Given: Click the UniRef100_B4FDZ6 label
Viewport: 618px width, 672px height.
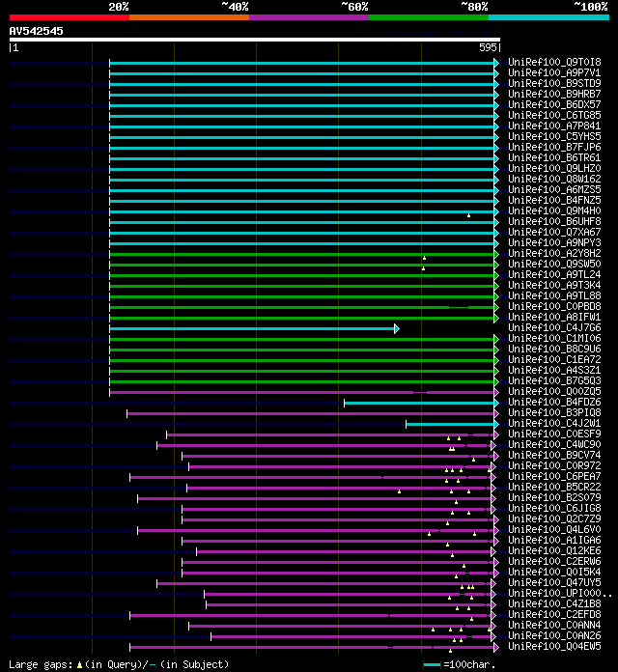Looking at the screenshot, I should click(x=554, y=403).
